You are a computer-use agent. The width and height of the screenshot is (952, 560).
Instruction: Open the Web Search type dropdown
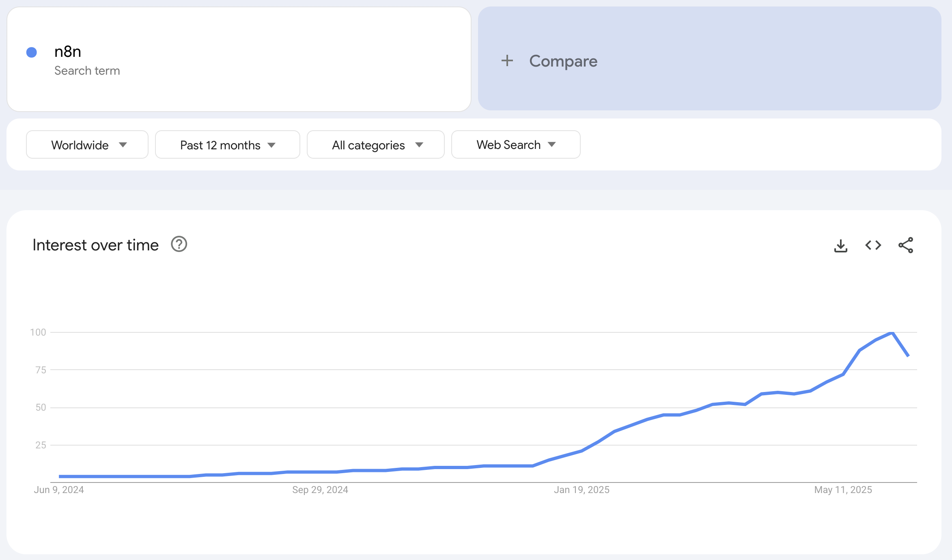pos(515,145)
